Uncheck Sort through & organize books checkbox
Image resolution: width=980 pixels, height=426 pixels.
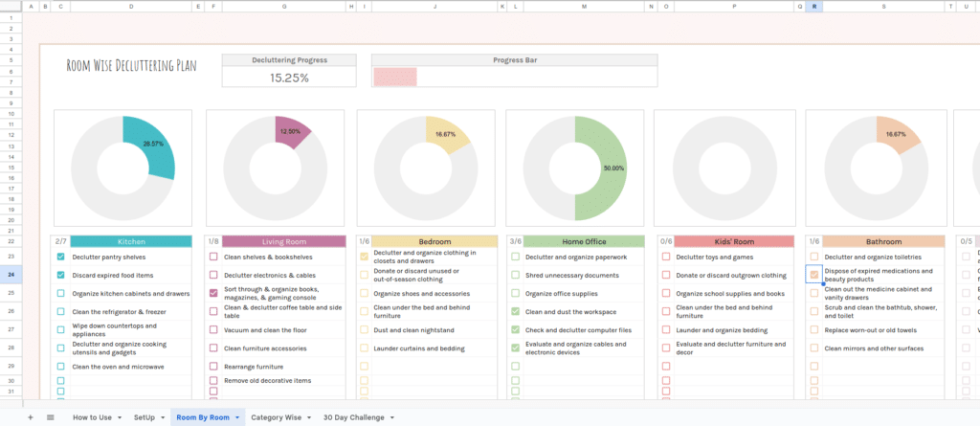[x=213, y=293]
